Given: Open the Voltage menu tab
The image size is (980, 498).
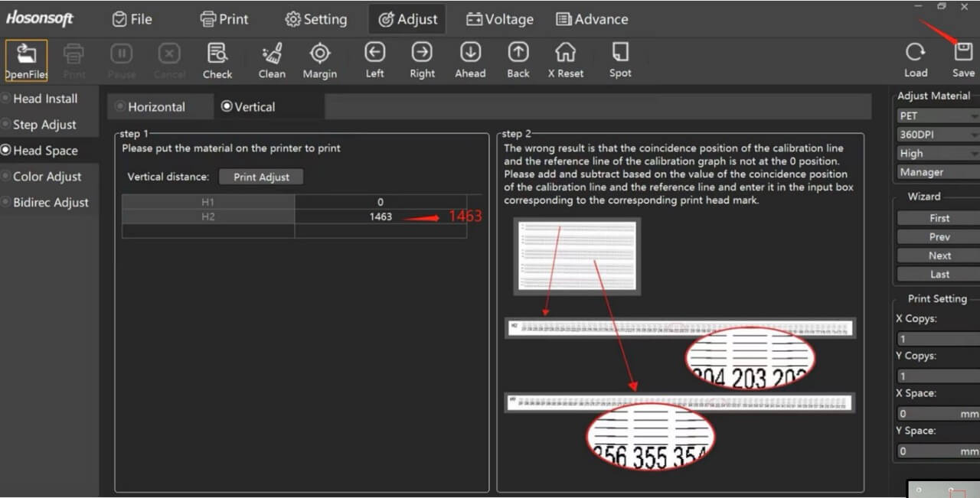Looking at the screenshot, I should 500,19.
